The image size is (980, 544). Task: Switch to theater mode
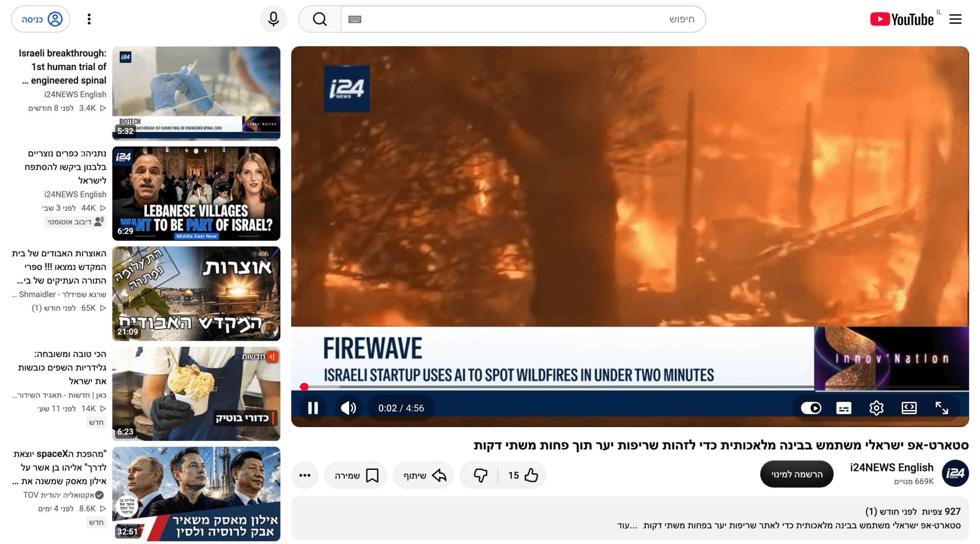(x=909, y=408)
